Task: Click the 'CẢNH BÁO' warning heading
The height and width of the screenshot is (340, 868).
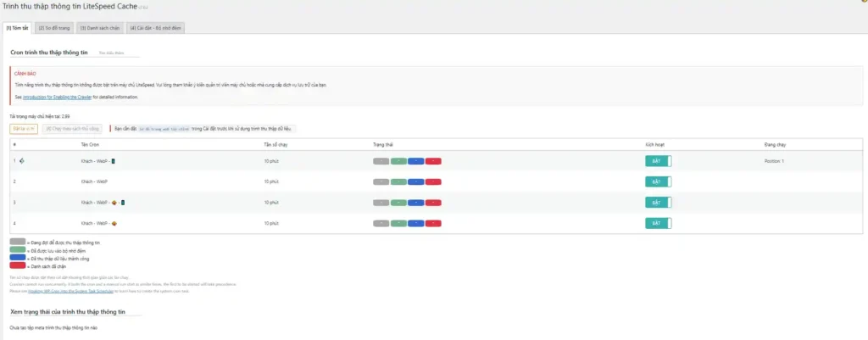Action: pyautogui.click(x=25, y=74)
